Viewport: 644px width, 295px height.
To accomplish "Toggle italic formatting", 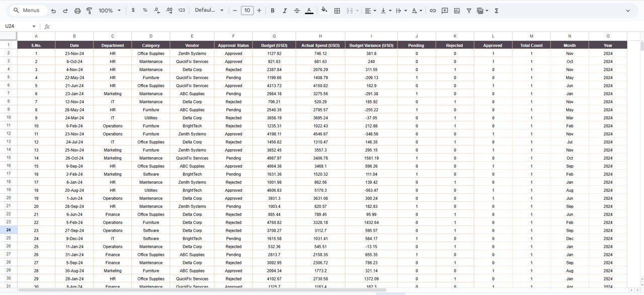I will coord(285,11).
